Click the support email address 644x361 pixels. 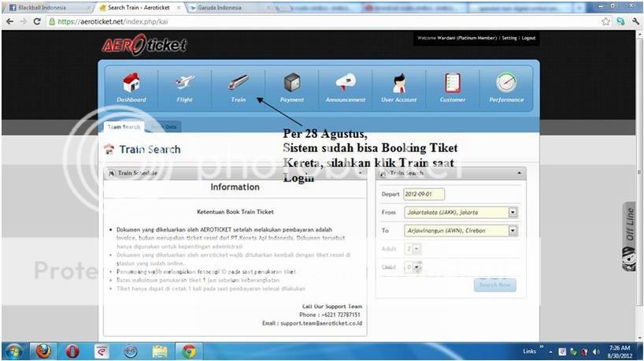pyautogui.click(x=321, y=323)
